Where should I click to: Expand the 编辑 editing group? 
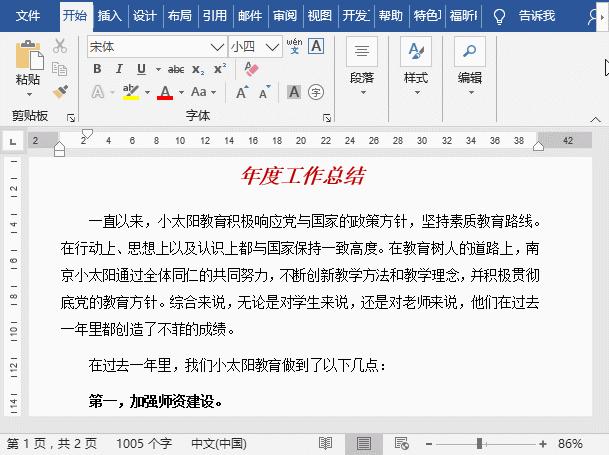pyautogui.click(x=470, y=66)
